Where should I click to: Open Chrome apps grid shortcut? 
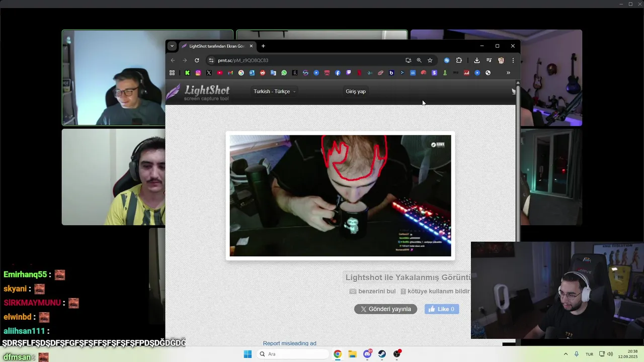coord(172,73)
